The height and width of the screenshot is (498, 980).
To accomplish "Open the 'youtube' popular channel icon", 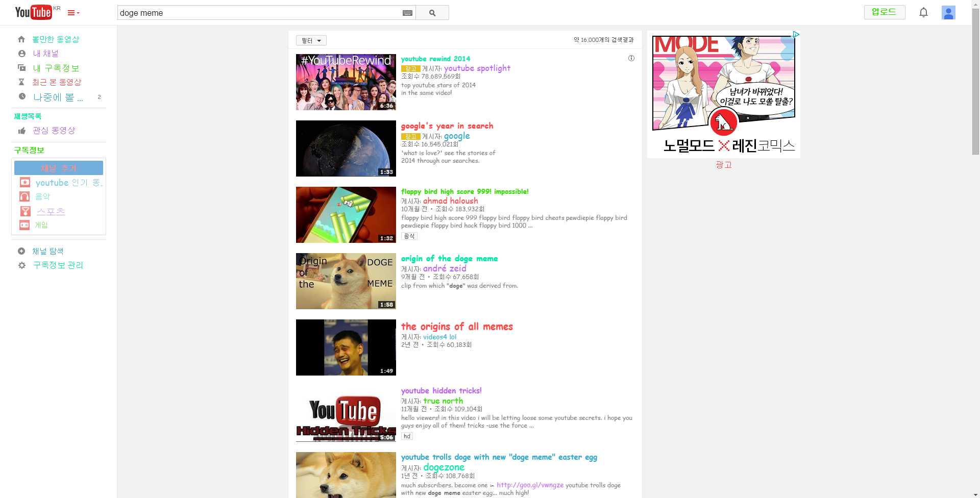I will point(24,182).
